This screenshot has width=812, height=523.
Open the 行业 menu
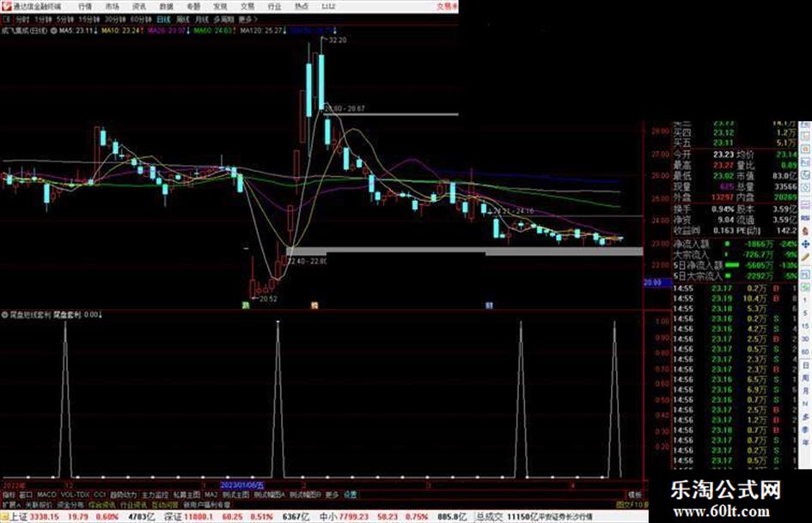click(x=274, y=7)
